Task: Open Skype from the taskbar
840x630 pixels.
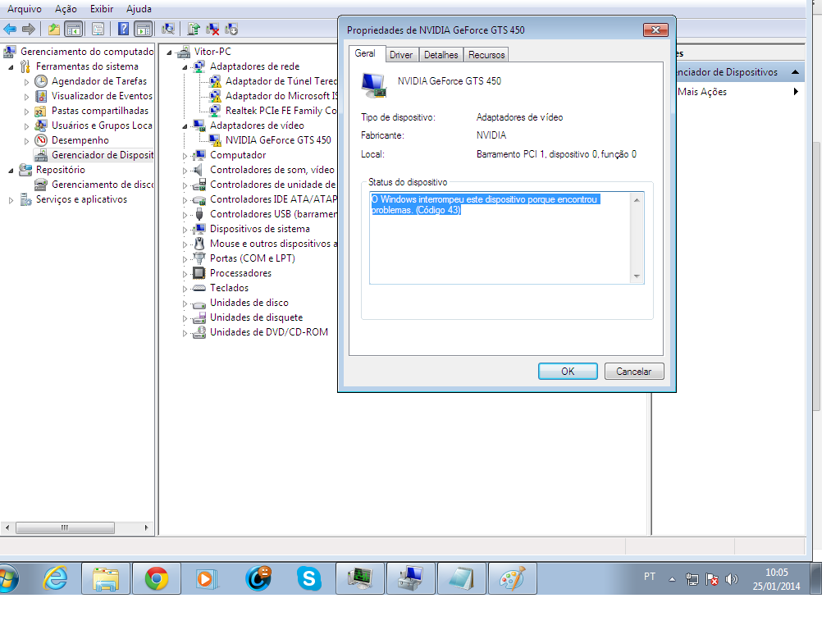Action: click(309, 578)
